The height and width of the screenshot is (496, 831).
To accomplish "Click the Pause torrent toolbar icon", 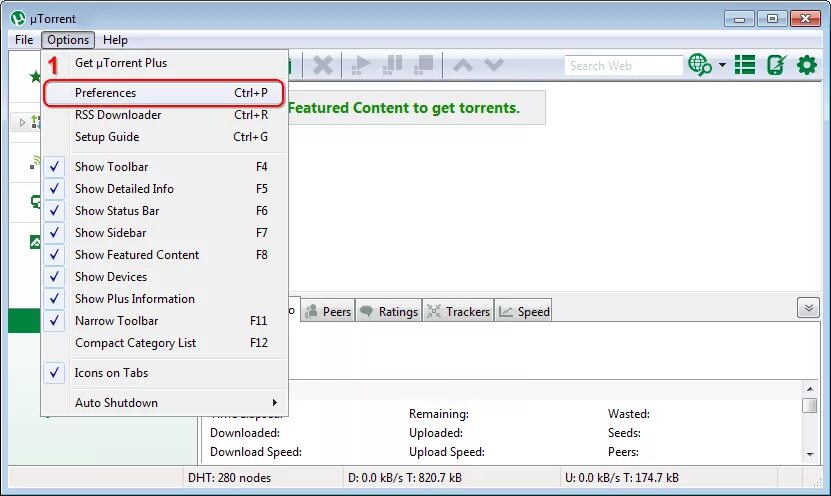I will point(392,65).
